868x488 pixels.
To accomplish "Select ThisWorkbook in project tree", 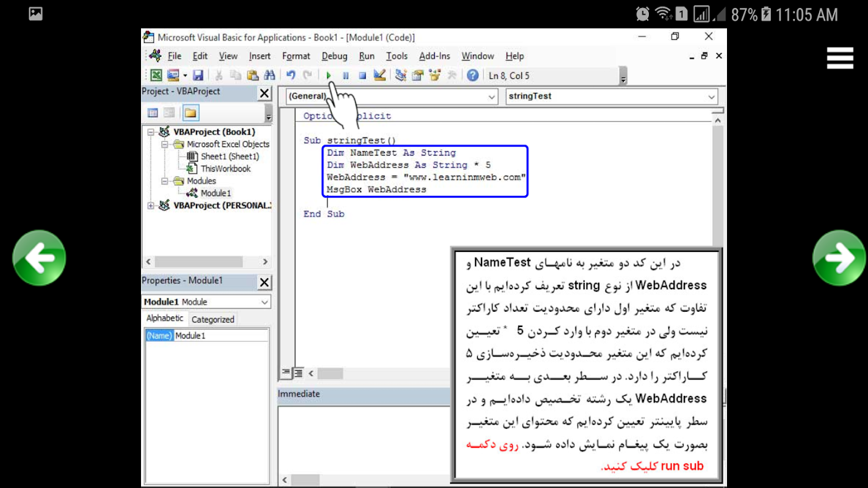I will tap(226, 169).
